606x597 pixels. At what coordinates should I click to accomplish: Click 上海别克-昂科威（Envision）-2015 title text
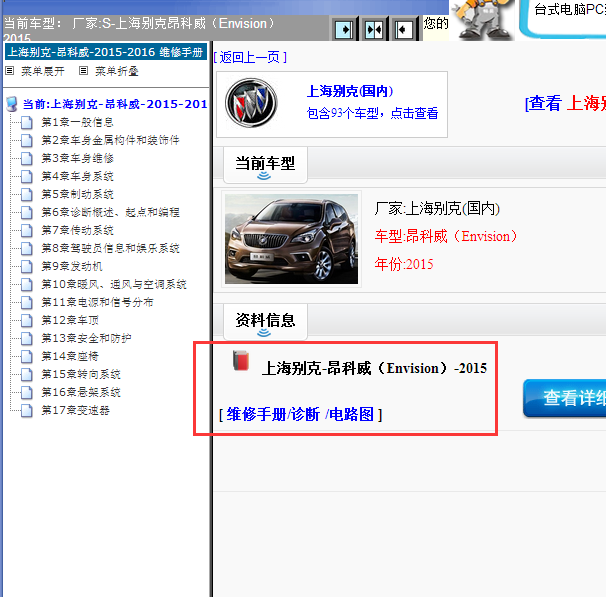point(374,368)
